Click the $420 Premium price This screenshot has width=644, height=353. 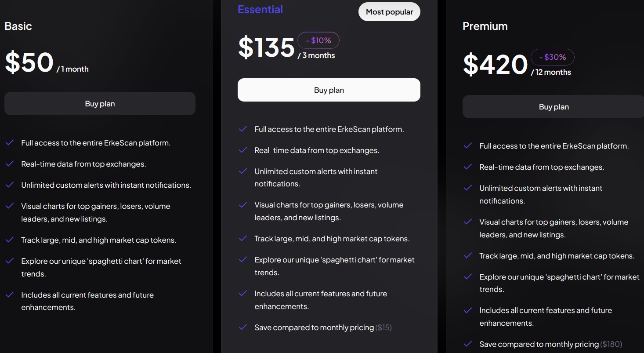point(495,64)
